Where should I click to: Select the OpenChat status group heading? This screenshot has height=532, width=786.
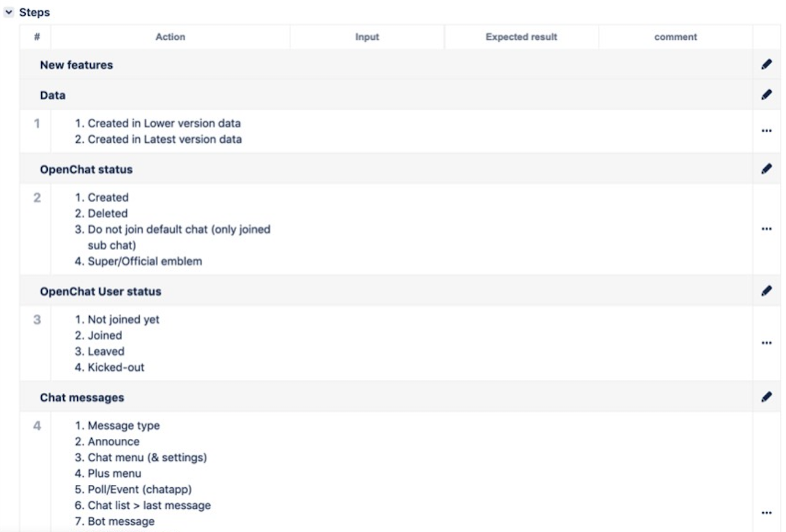click(86, 169)
